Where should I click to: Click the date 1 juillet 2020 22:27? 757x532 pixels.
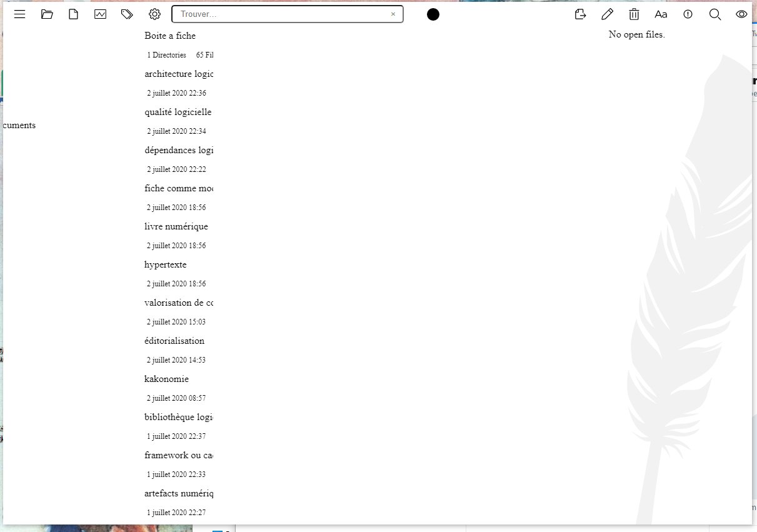176,513
